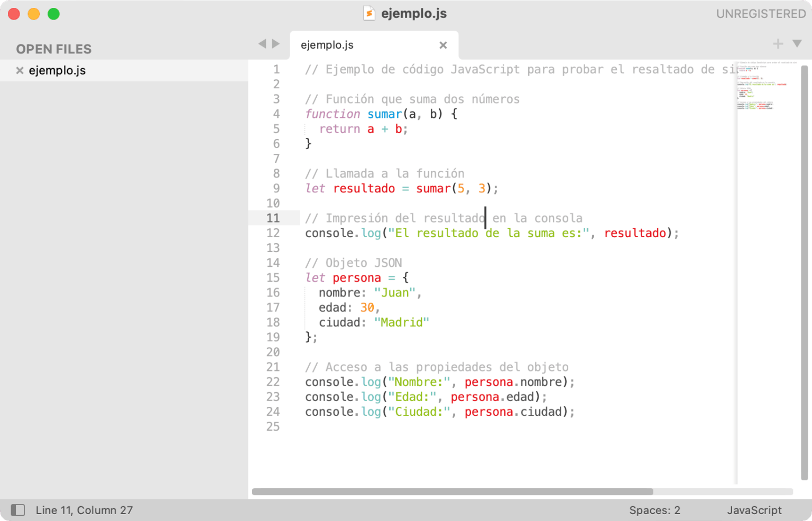812x521 pixels.
Task: Select the forward tab navigation arrow
Action: click(275, 44)
